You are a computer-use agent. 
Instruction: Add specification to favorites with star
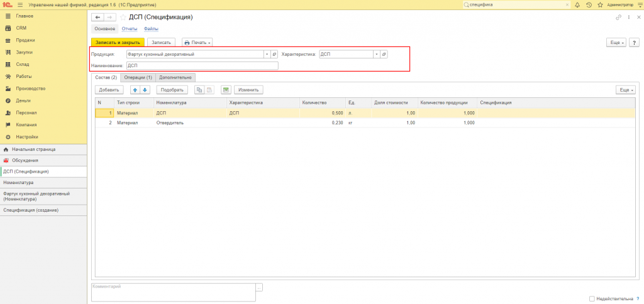click(x=123, y=17)
